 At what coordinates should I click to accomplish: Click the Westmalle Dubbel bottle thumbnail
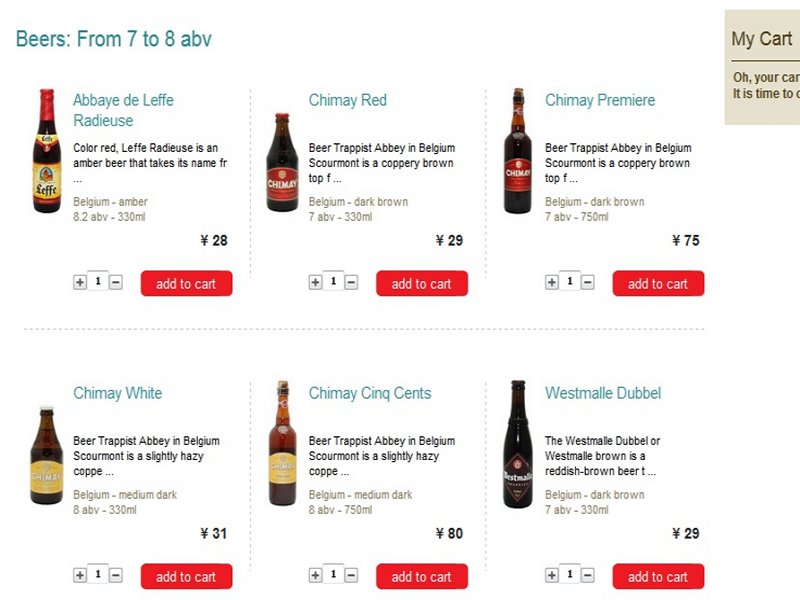[517, 444]
